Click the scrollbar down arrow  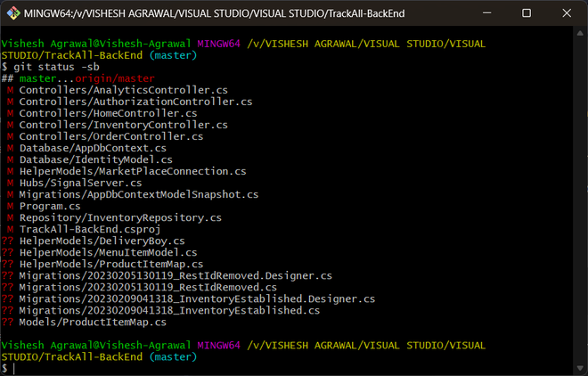[580, 368]
